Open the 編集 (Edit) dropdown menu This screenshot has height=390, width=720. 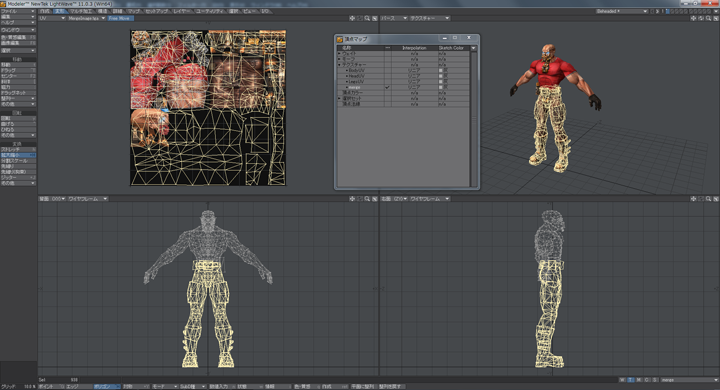pos(18,17)
